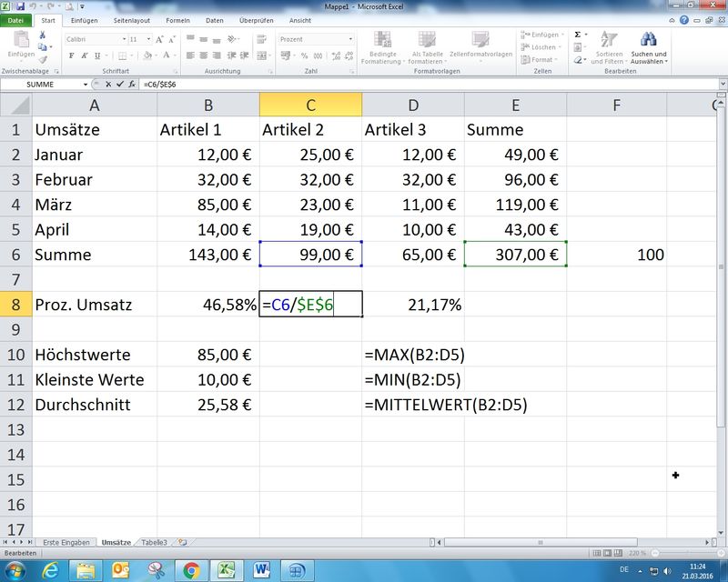Toggle bold formatting
The height and width of the screenshot is (582, 728).
pyautogui.click(x=72, y=55)
